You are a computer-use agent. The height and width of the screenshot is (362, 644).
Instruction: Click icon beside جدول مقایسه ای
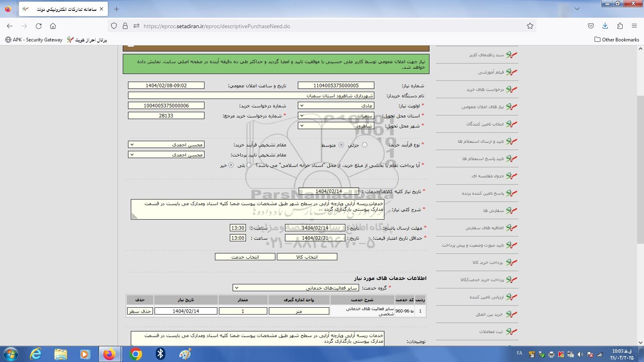coord(512,176)
